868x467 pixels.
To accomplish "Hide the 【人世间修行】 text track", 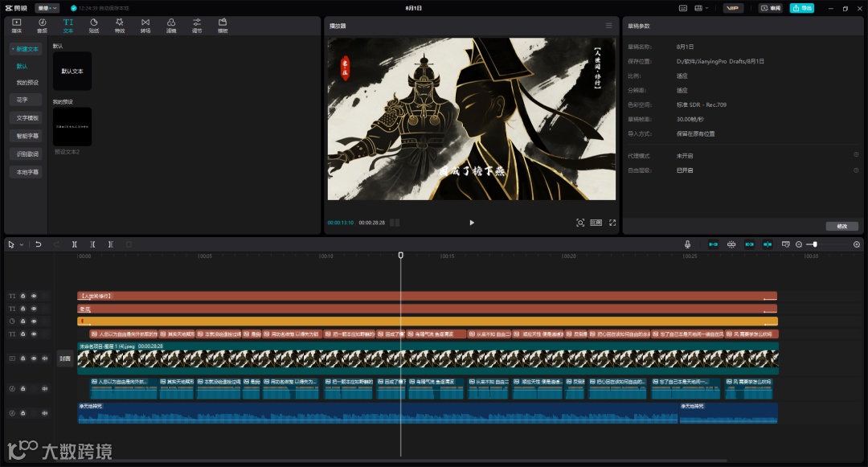I will 34,296.
